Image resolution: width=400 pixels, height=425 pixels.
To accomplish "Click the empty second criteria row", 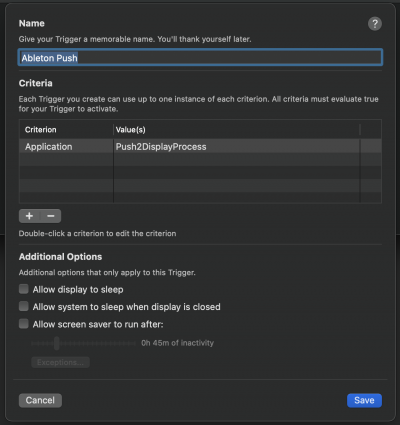I will (200, 160).
